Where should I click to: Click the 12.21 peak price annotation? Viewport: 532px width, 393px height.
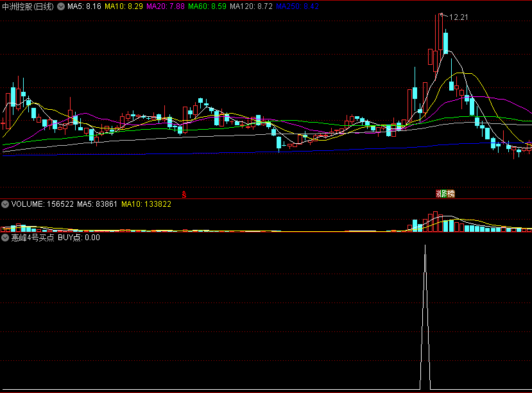point(458,17)
